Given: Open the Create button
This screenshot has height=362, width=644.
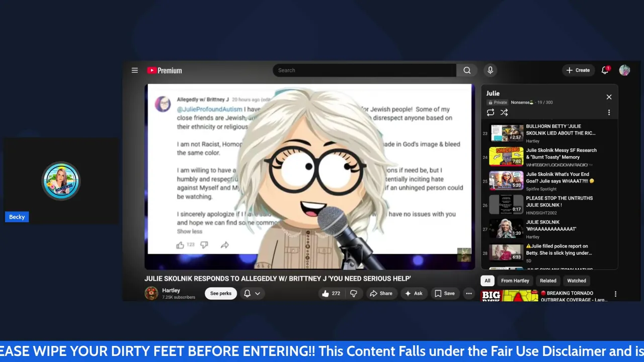Looking at the screenshot, I should point(578,70).
